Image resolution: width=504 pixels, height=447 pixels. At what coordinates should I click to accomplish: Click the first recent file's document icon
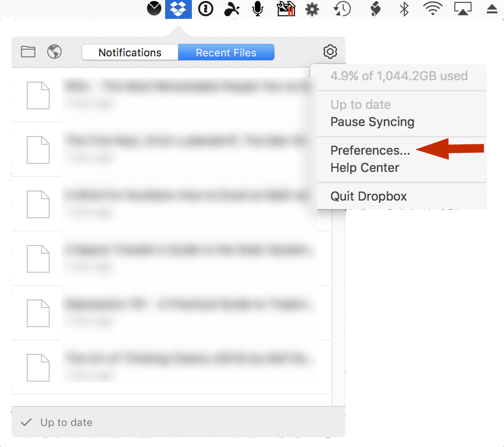coord(38,95)
